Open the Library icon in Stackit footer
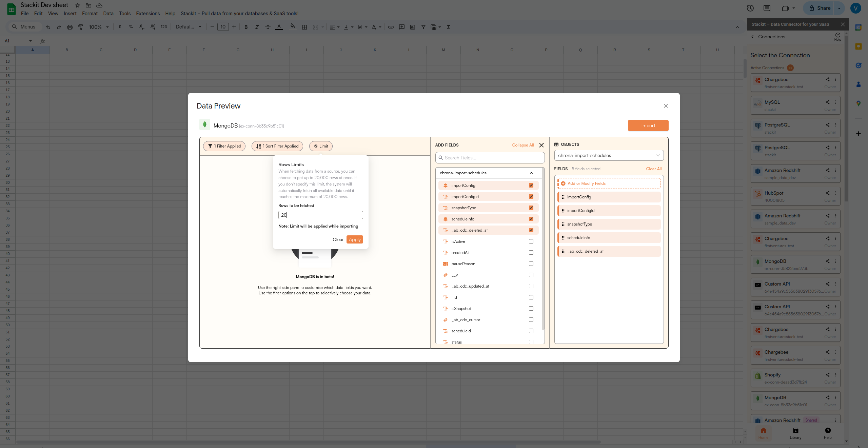 click(795, 431)
